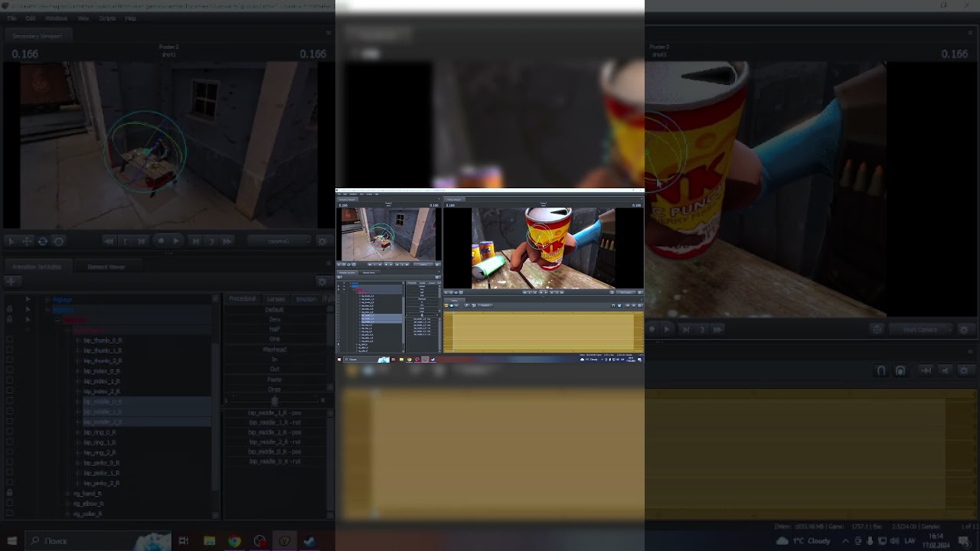Open the camera1 dropdown in Secondary Viewport
980x551 pixels.
click(279, 241)
